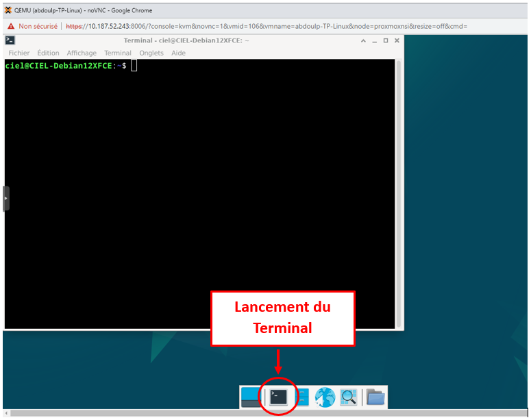This screenshot has width=531, height=420.
Task: Click the terminal prompt input area
Action: (x=134, y=66)
